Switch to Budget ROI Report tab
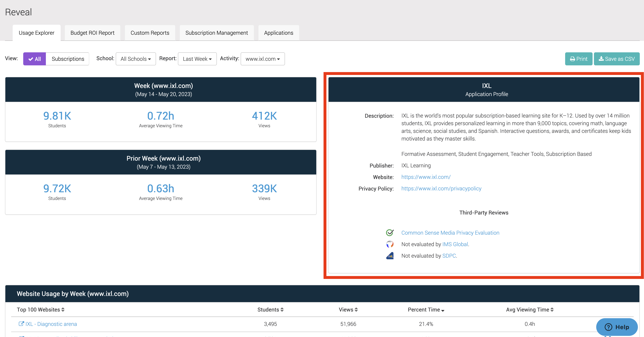Viewport: 644px width, 337px height. point(92,33)
